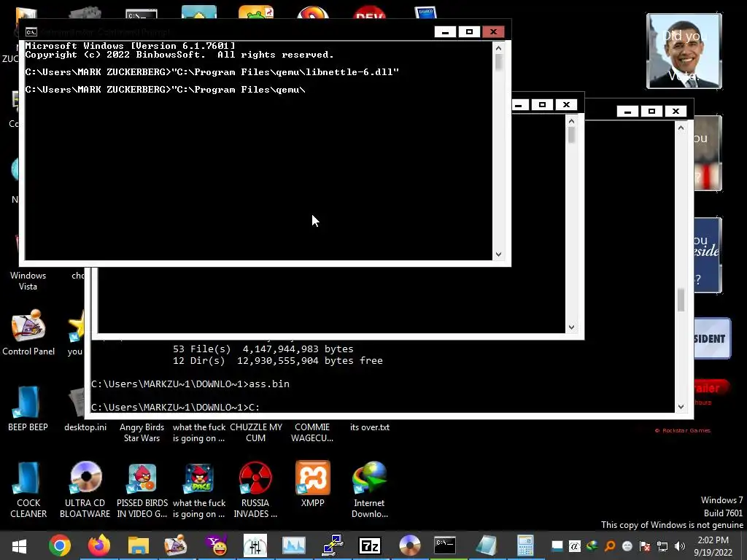Select the Angry Birds Space desktop icon
Screen dimensions: 747x560
pos(199,489)
